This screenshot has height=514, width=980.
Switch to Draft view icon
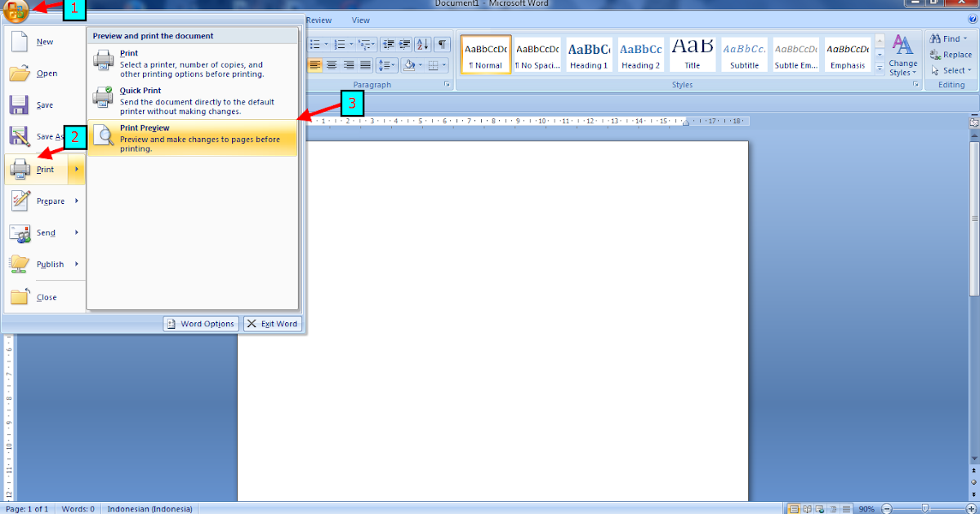[x=844, y=508]
